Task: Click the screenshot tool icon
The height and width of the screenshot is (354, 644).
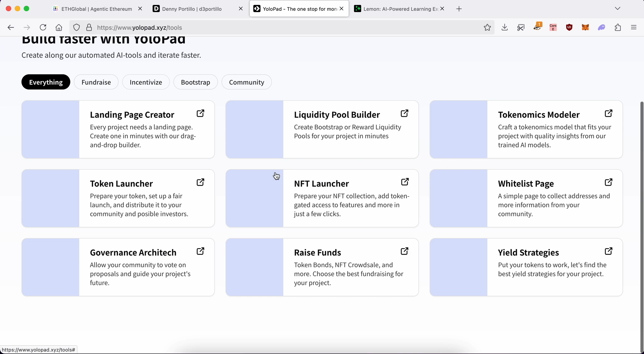Action: 521,27
